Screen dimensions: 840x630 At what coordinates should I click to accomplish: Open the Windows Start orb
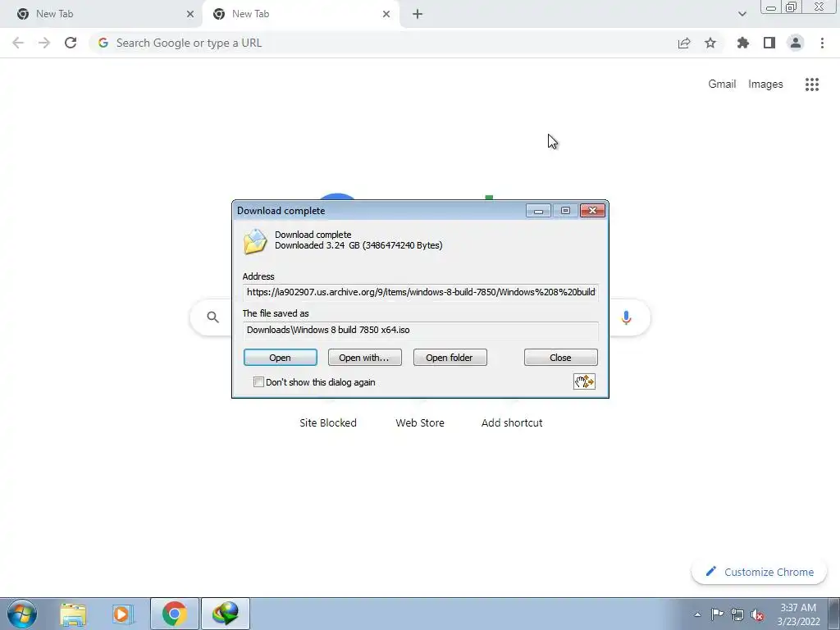(22, 614)
